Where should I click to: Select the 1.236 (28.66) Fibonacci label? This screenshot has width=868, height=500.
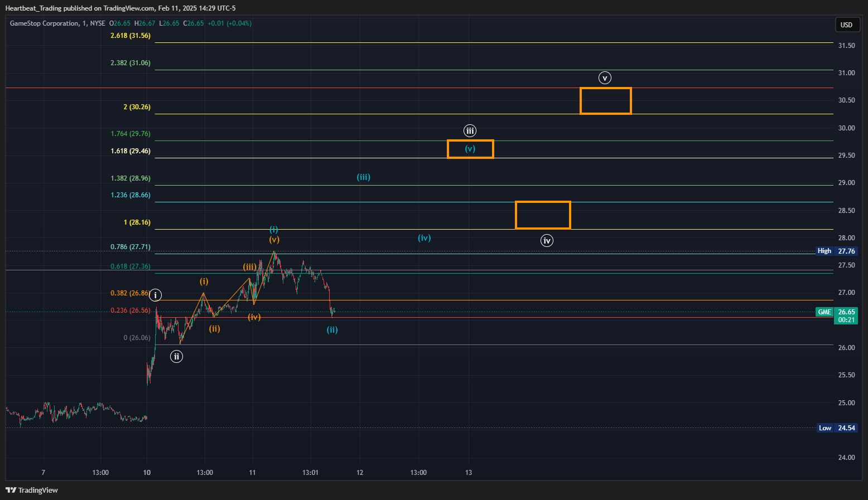tap(131, 195)
